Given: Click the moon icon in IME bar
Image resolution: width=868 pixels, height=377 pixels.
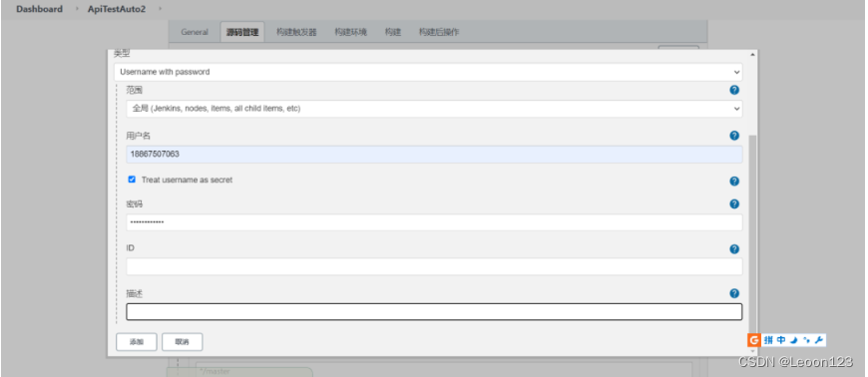Looking at the screenshot, I should click(x=794, y=340).
